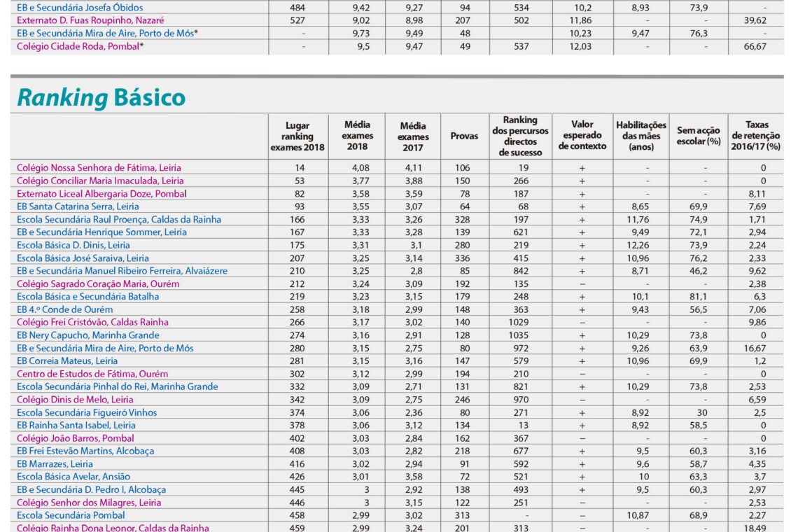Click 'Colégio Senhor dos Milagres, Leiria'
This screenshot has width=798, height=532.
pos(89,503)
